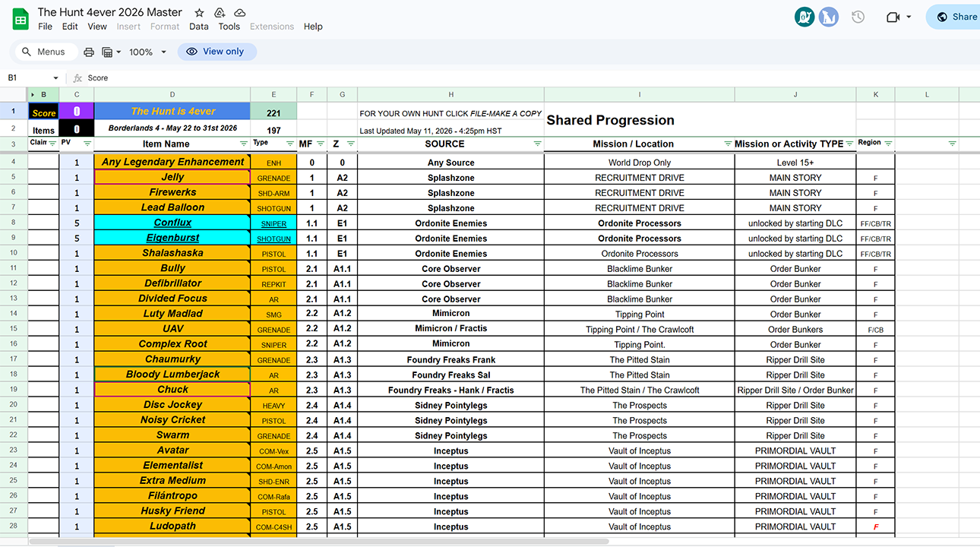Click the filter icon for Mission / Location
The width and height of the screenshot is (980, 547).
tap(728, 144)
